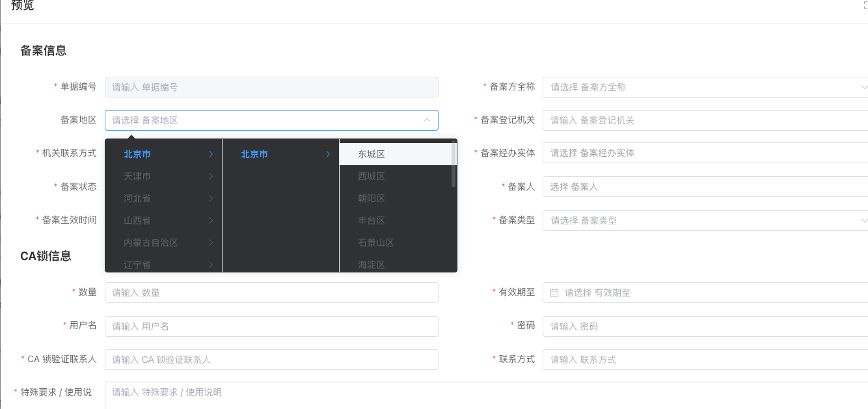The width and height of the screenshot is (868, 409).
Task: Click the arrow icon next to 山西省
Action: [211, 220]
